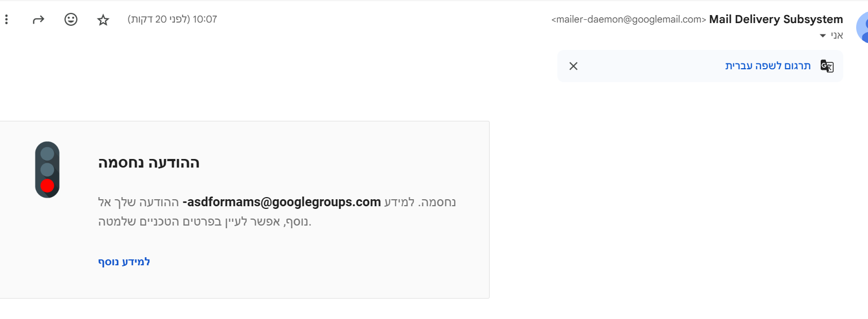The image size is (868, 319).
Task: Click the line mentioning הטכניים שלמטה
Action: click(204, 222)
